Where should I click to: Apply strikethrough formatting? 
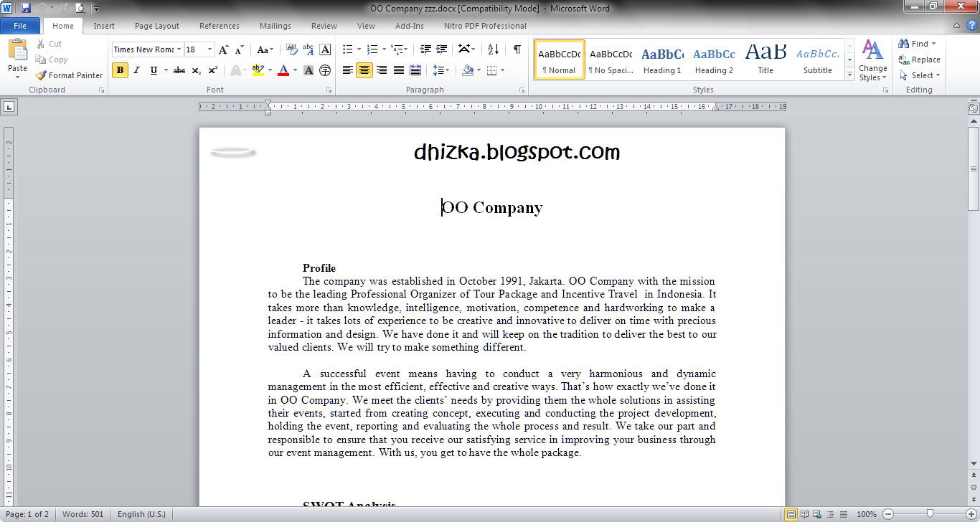(x=179, y=70)
